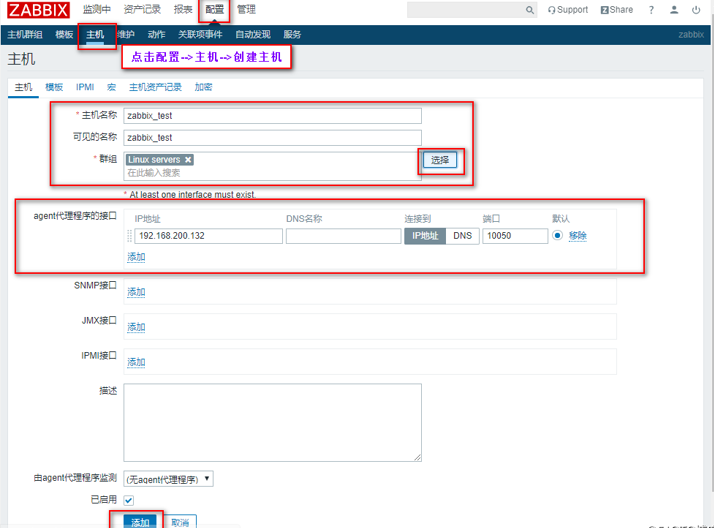Open the user profile icon
Viewport: 714px width, 528px height.
[x=674, y=10]
